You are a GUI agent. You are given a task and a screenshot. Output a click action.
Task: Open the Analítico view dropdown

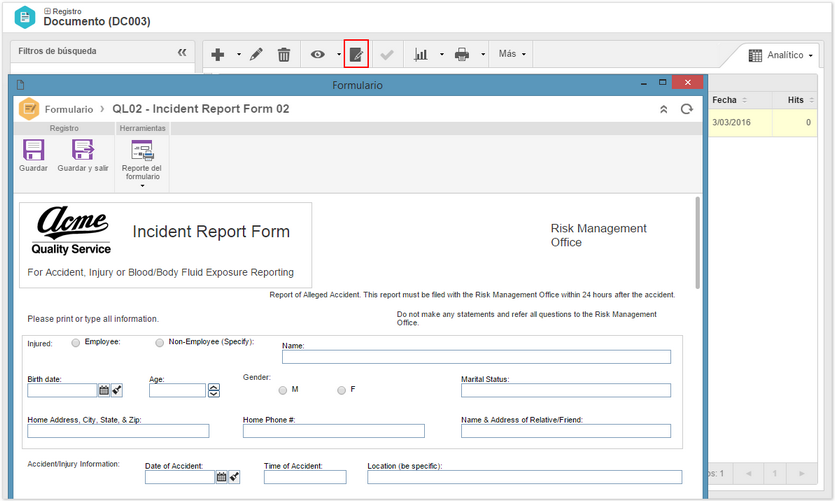781,55
